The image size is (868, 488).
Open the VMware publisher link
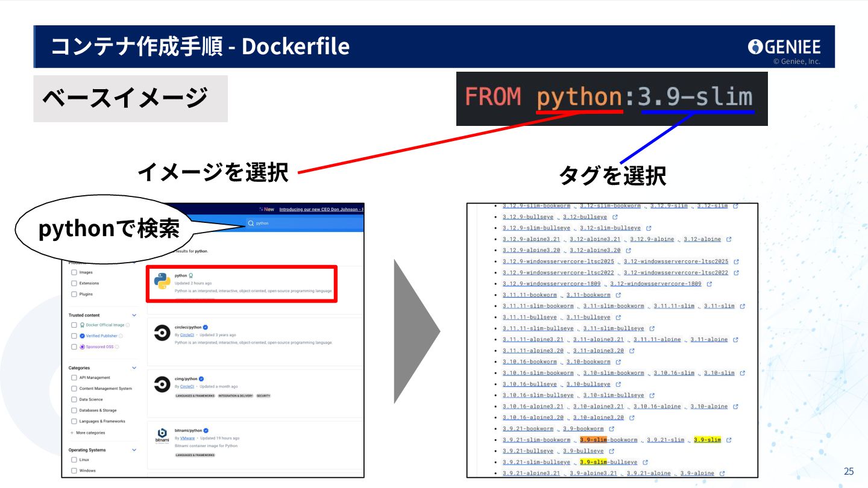(x=187, y=438)
